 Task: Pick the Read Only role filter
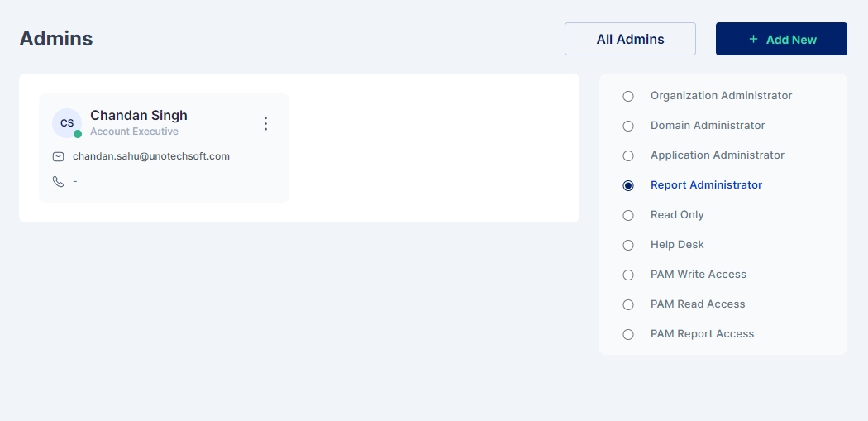[x=628, y=215]
